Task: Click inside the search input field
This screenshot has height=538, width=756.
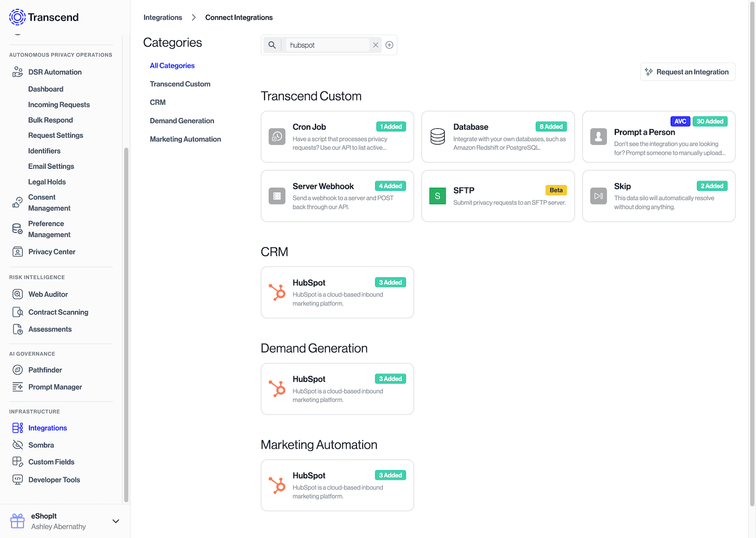Action: (325, 45)
